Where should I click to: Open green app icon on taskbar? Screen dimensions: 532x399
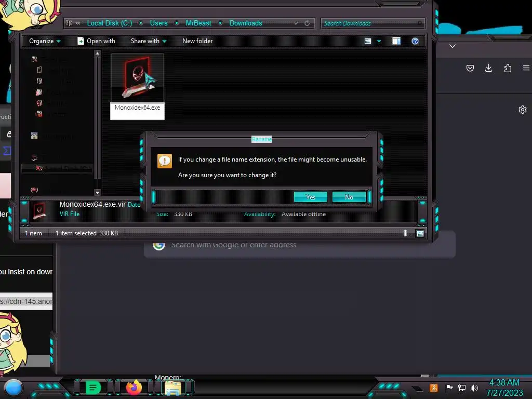tap(93, 388)
